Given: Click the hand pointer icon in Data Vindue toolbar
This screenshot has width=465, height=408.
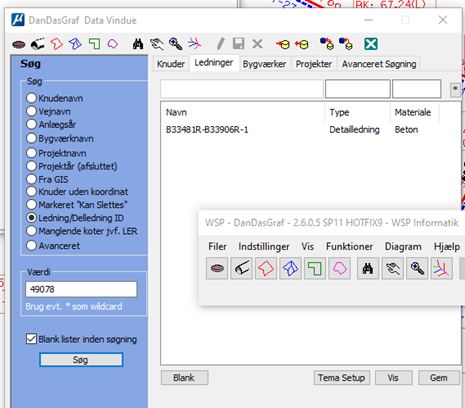Looking at the screenshot, I should (157, 44).
